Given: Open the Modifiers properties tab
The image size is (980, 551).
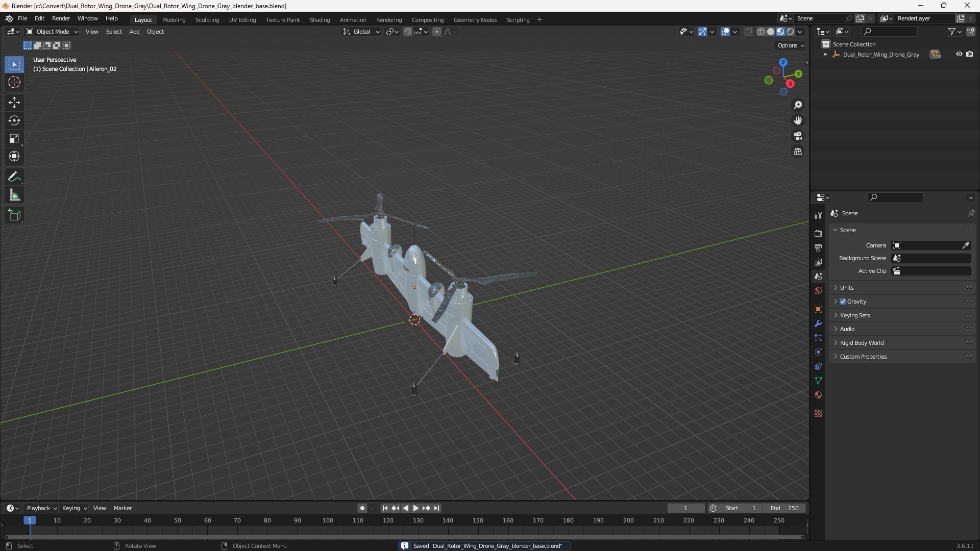Looking at the screenshot, I should click(818, 323).
